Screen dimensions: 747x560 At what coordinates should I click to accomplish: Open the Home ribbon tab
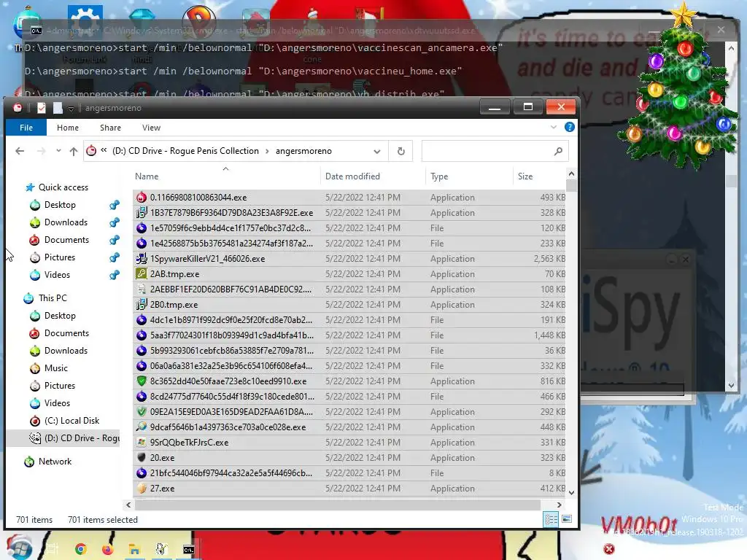68,128
